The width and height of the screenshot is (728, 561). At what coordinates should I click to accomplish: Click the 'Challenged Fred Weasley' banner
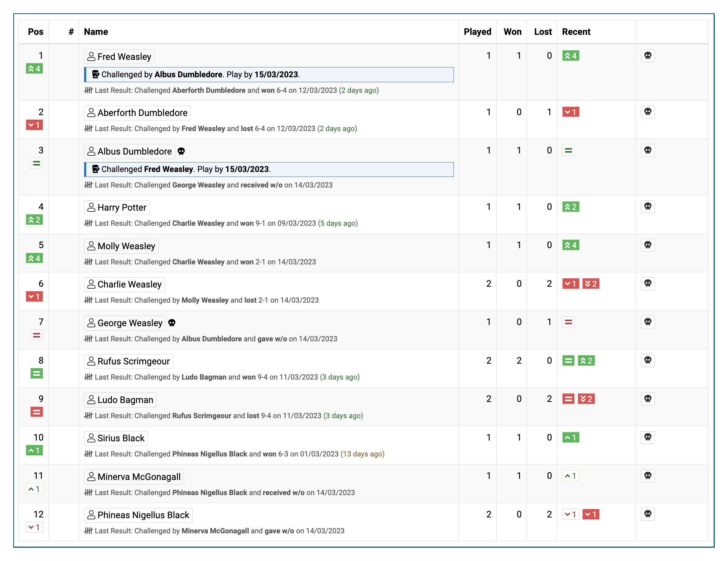(269, 169)
